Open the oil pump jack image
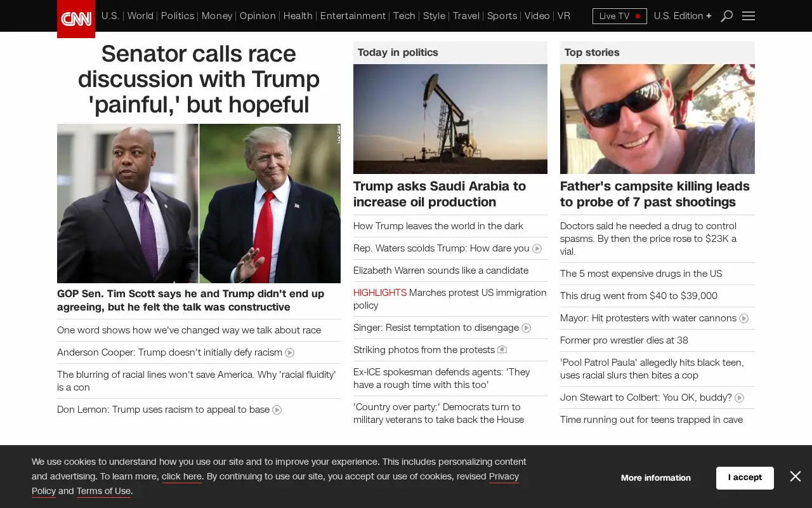The image size is (812, 508). pyautogui.click(x=450, y=119)
